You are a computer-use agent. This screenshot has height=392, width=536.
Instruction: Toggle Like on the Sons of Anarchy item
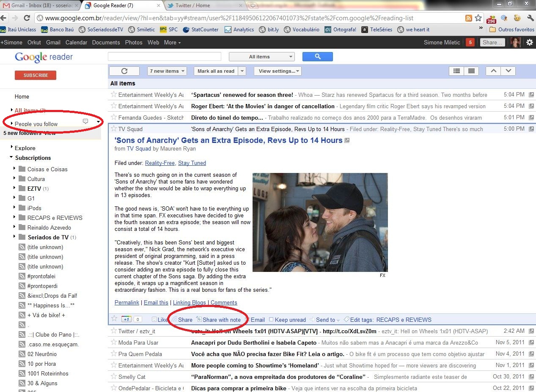coord(159,320)
